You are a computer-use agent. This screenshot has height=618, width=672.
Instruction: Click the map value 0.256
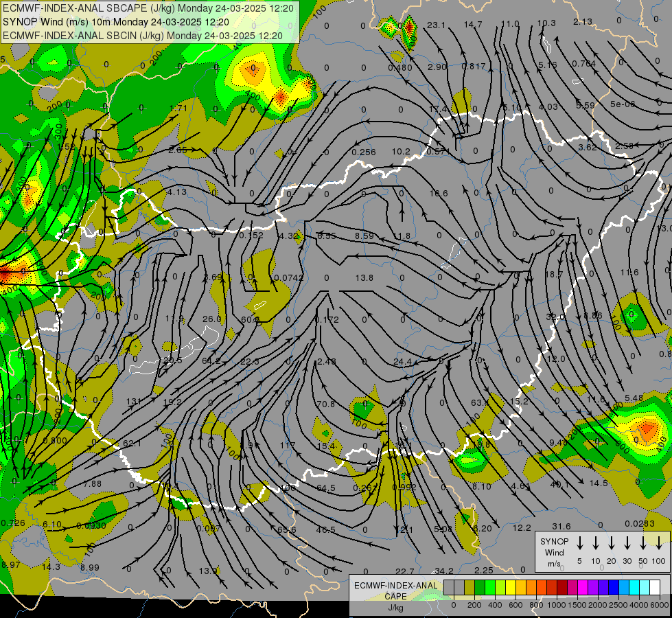[363, 152]
